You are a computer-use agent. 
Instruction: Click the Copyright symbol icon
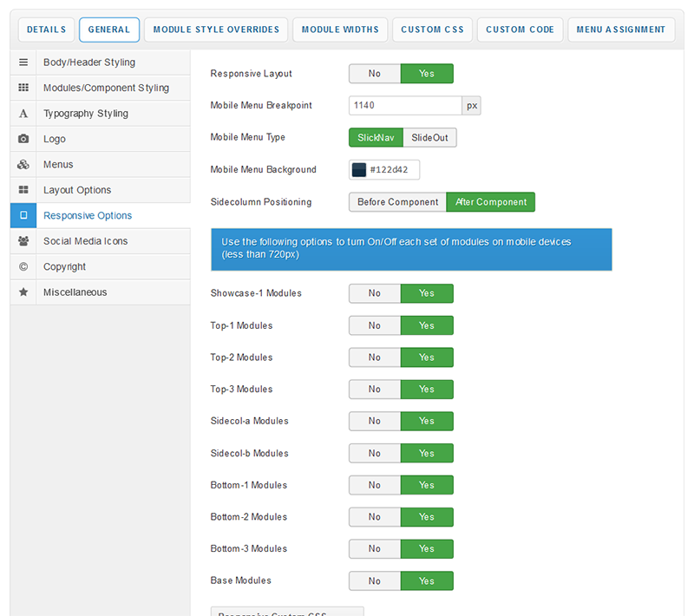click(x=23, y=266)
